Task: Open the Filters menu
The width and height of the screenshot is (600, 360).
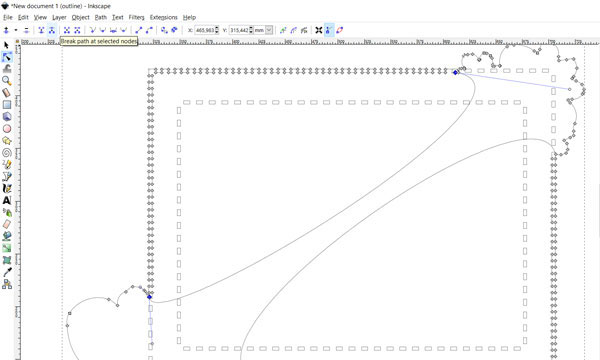Action: tap(136, 17)
